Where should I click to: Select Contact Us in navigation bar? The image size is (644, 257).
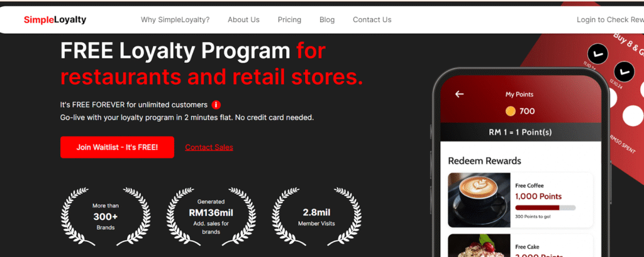(x=372, y=19)
